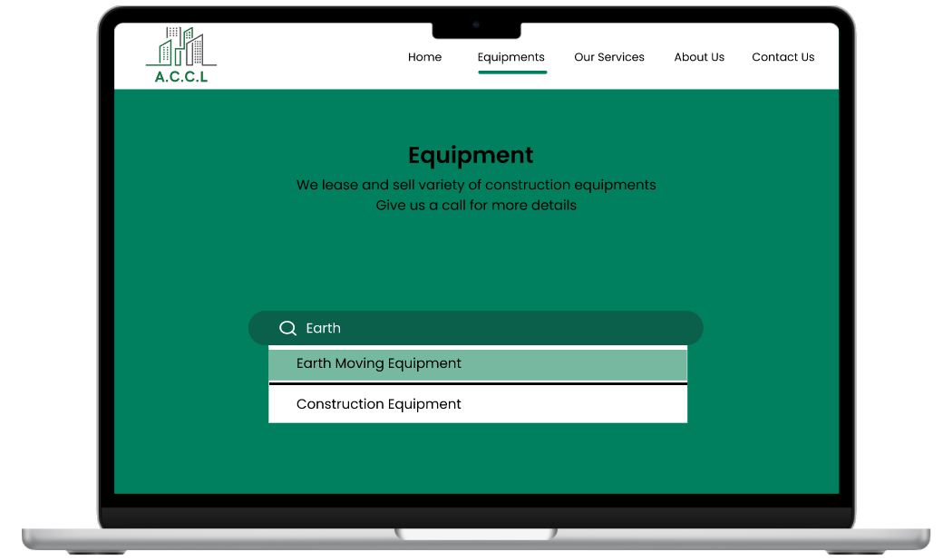This screenshot has width=943, height=560.
Task: Click the magnifying glass search icon
Action: (288, 328)
